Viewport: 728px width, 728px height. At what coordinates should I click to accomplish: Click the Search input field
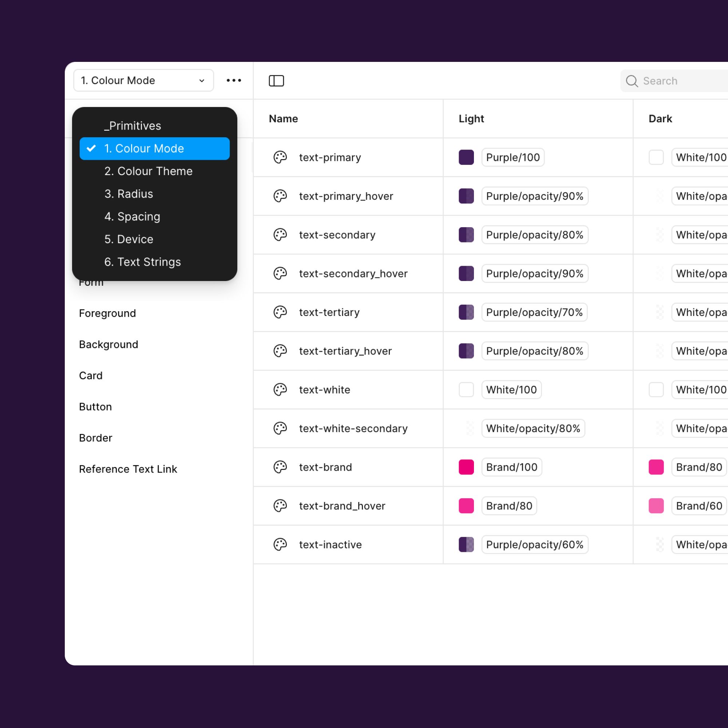click(x=674, y=81)
